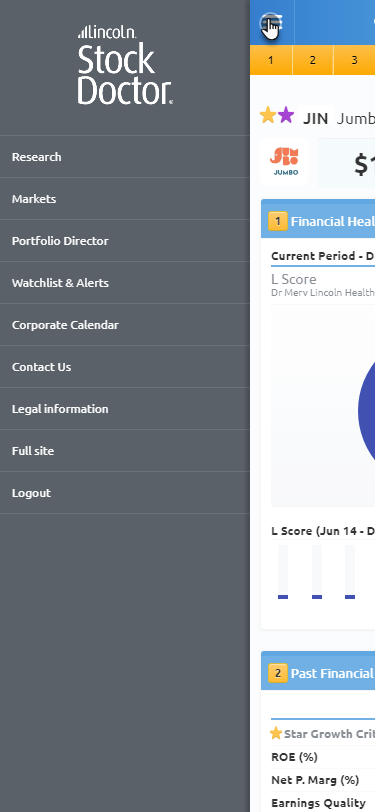
Task: Click the purple star next to JIN
Action: pos(286,115)
